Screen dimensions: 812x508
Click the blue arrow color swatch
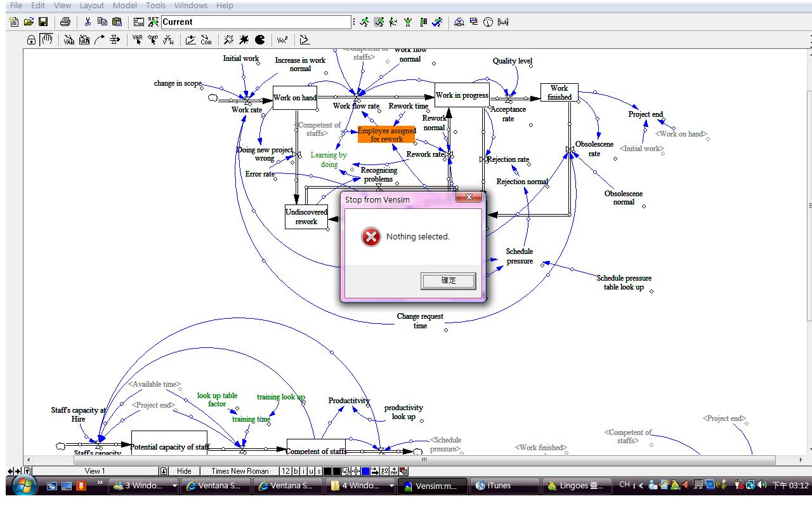click(365, 471)
